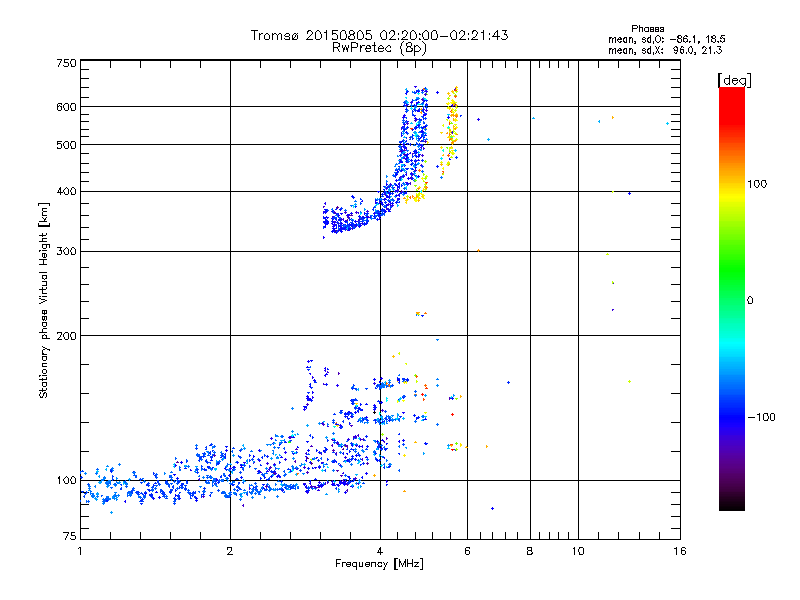800x600 pixels.
Task: Click the colorbar tick label '-100'
Action: point(761,417)
